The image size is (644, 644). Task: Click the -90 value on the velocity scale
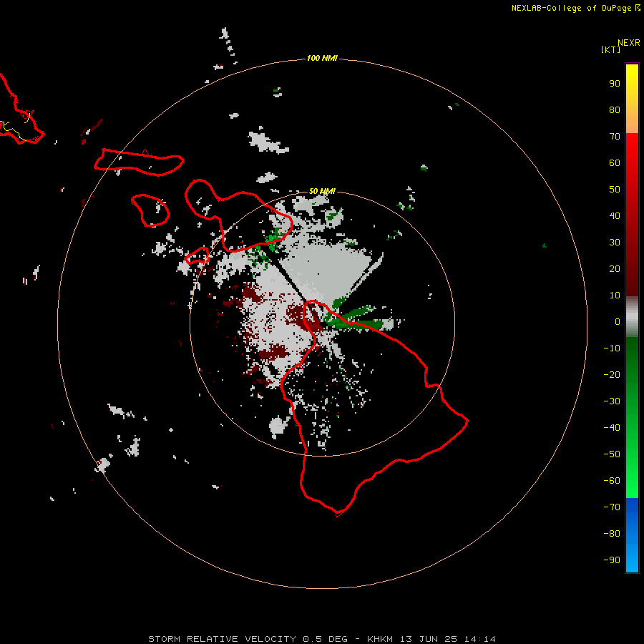(612, 560)
